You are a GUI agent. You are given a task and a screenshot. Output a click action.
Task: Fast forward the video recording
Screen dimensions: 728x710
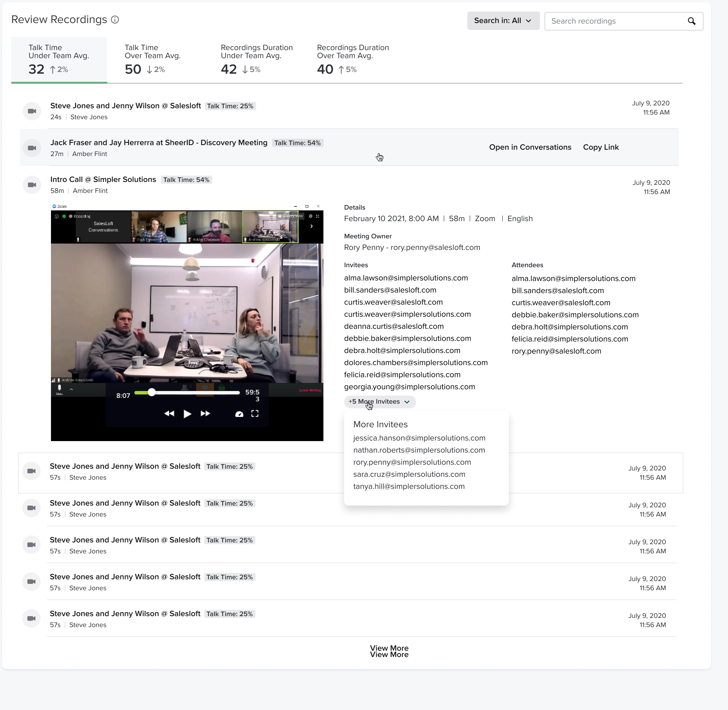[x=205, y=413]
